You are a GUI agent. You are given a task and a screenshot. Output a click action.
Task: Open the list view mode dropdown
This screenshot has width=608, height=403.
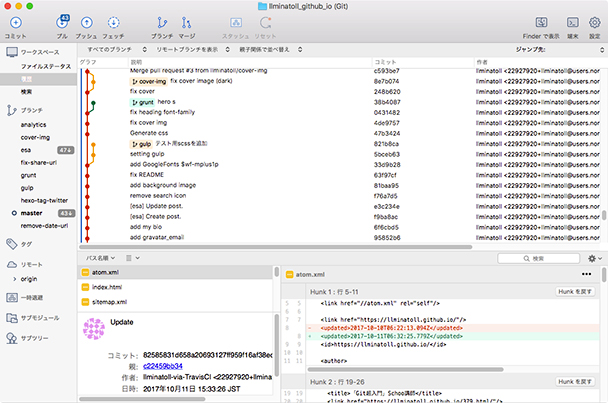pyautogui.click(x=133, y=258)
